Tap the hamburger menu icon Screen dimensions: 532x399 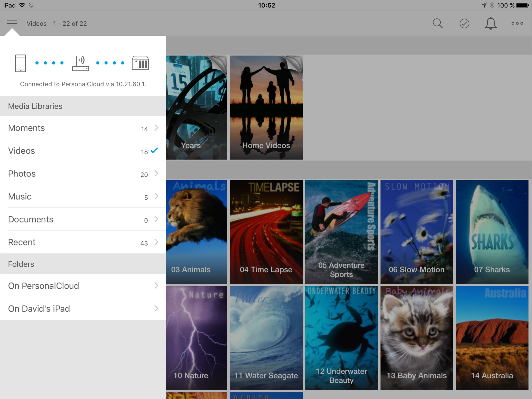(12, 23)
